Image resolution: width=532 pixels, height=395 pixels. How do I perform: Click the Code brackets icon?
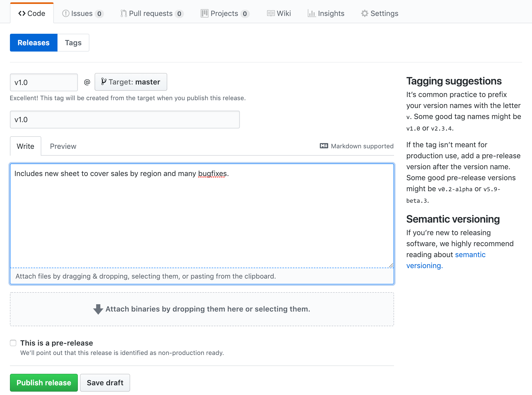pos(22,13)
